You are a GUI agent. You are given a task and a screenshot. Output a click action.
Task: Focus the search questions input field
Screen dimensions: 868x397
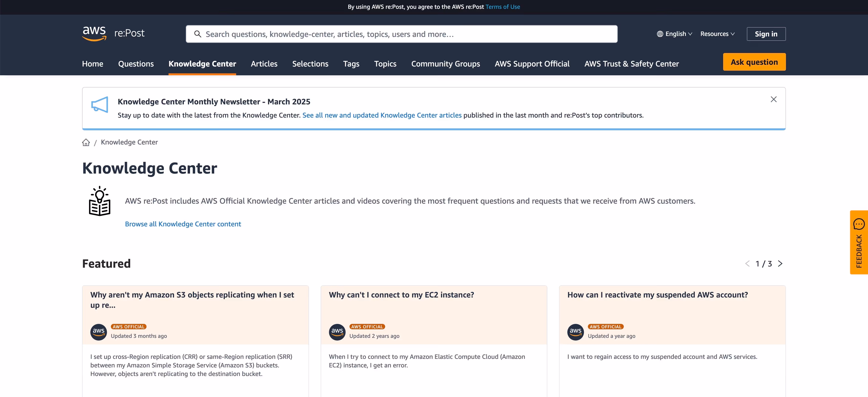pos(401,34)
